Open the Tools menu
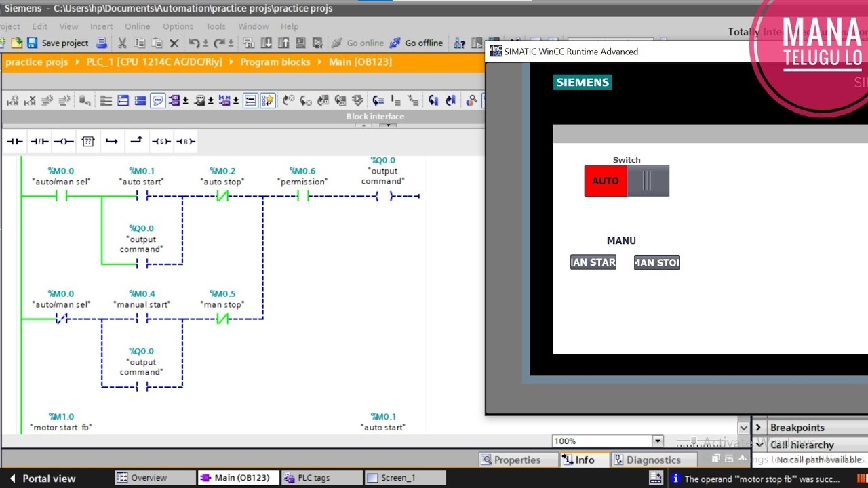Image resolution: width=868 pixels, height=488 pixels. coord(216,26)
